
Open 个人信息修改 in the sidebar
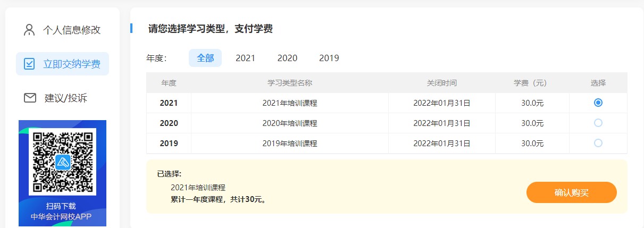tap(72, 30)
